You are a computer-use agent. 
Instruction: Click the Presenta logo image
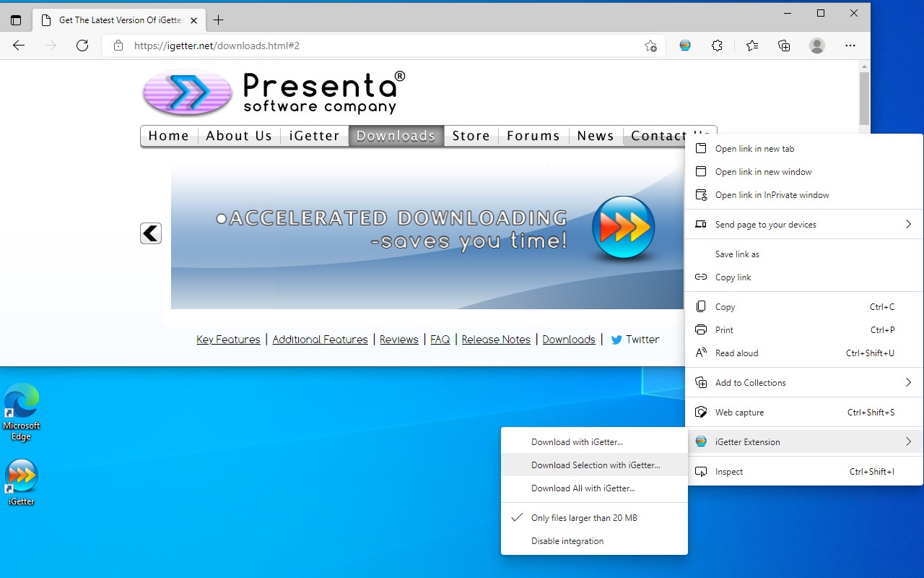click(274, 92)
